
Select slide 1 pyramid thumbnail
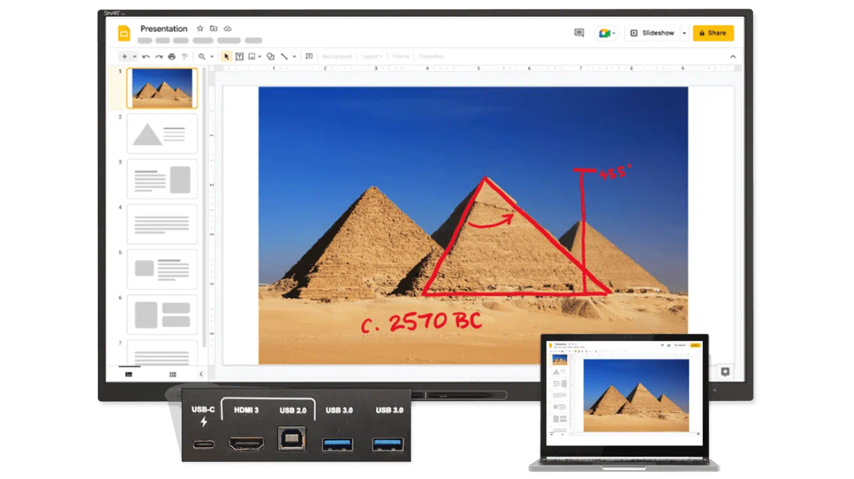pyautogui.click(x=162, y=88)
